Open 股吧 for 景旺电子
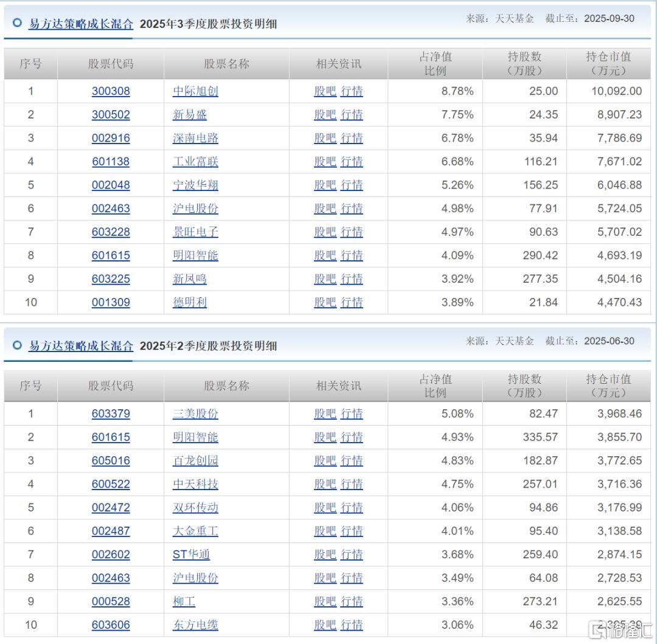This screenshot has height=644, width=657. [325, 232]
